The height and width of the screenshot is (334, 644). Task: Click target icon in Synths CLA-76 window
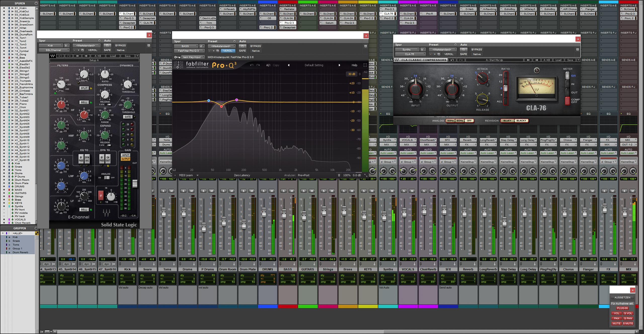577,50
